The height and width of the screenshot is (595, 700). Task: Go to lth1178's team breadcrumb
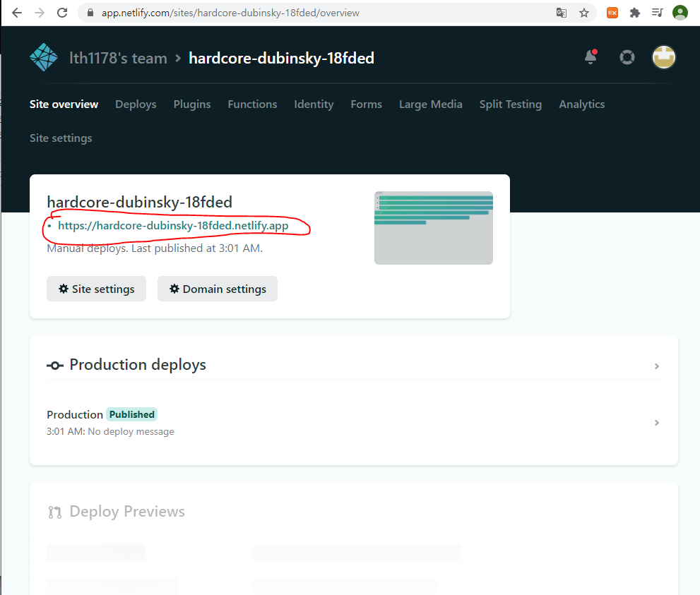(118, 58)
